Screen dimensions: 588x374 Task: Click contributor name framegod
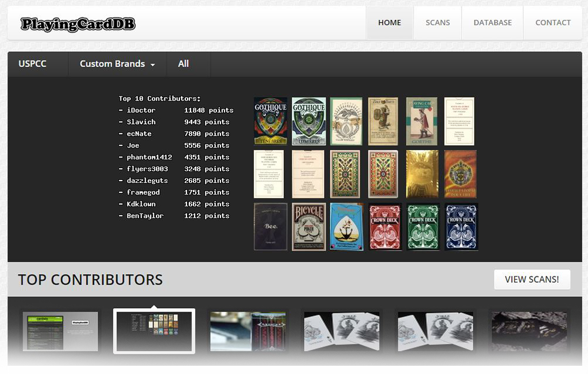143,192
